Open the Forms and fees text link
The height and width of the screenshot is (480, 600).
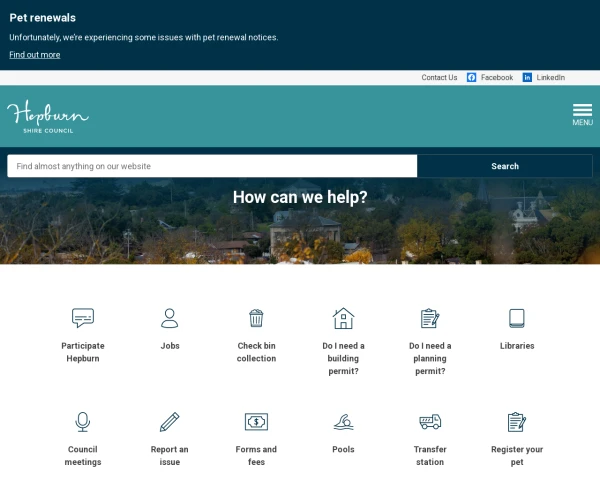256,456
